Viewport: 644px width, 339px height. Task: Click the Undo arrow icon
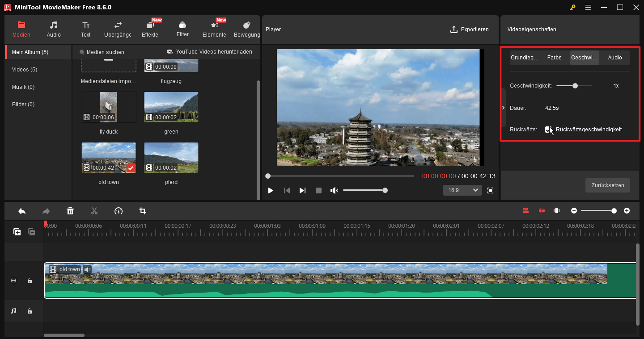tap(22, 210)
